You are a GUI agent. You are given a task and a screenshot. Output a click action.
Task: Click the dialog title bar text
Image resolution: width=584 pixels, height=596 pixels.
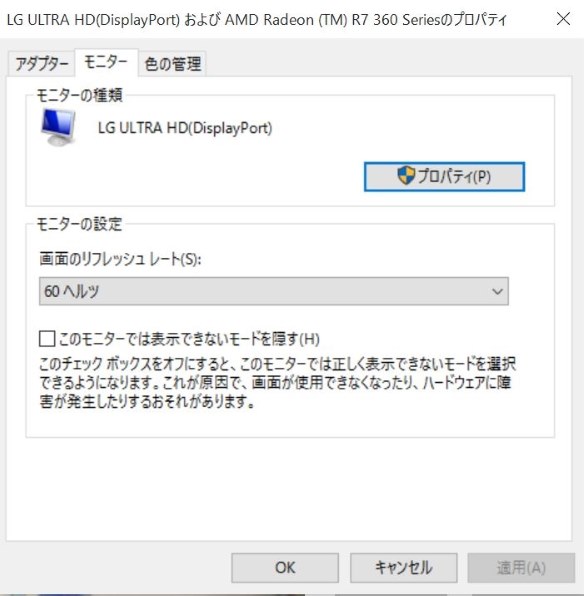click(257, 19)
